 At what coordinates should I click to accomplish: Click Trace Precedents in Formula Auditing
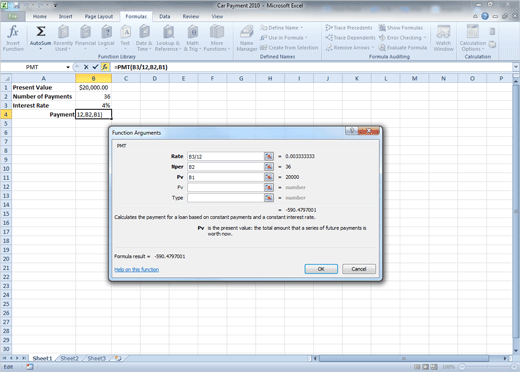(349, 28)
